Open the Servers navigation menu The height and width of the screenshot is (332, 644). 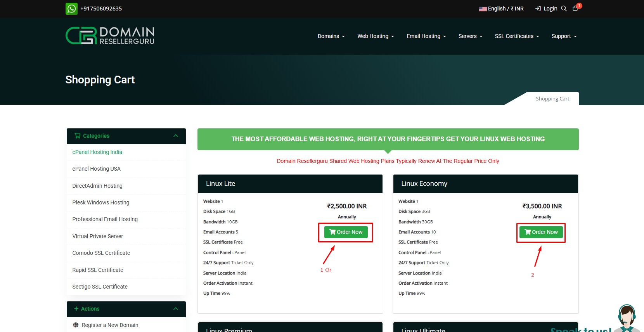(470, 36)
